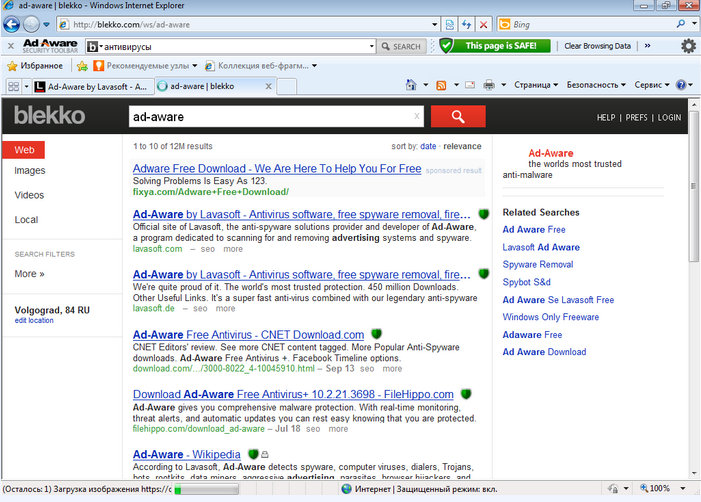This screenshot has height=502, width=701.
Task: Expand More search filters
Action: (x=30, y=274)
